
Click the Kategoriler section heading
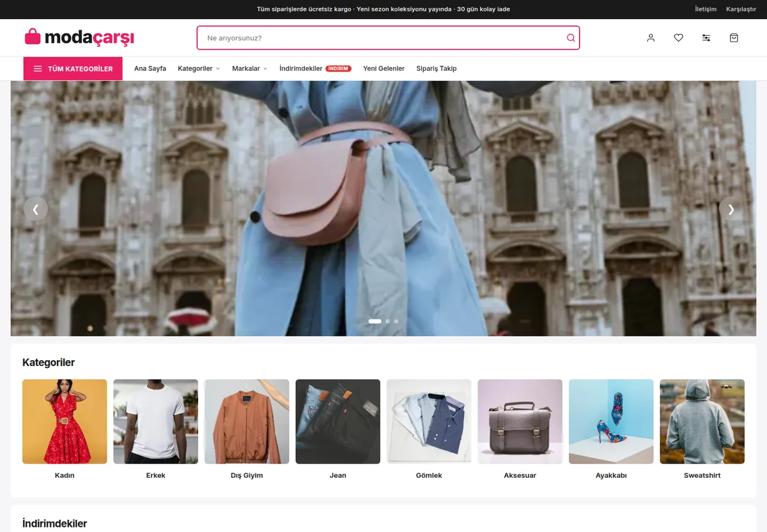pyautogui.click(x=49, y=363)
